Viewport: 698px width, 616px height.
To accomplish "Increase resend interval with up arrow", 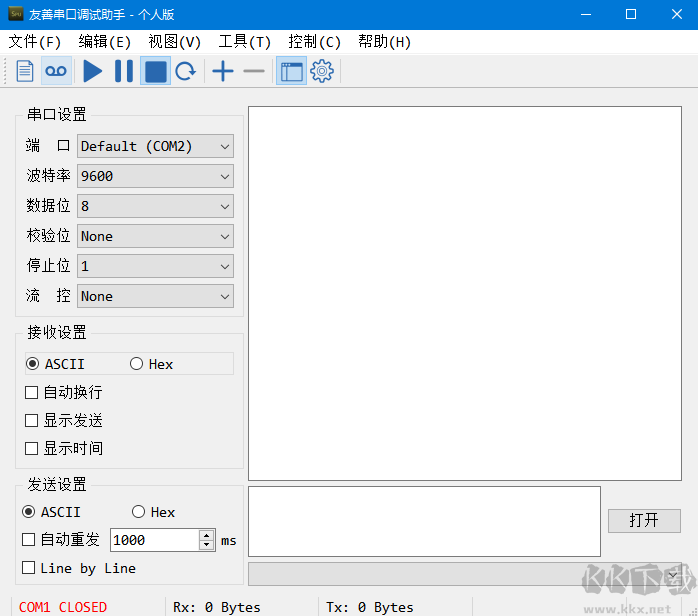I will [207, 535].
